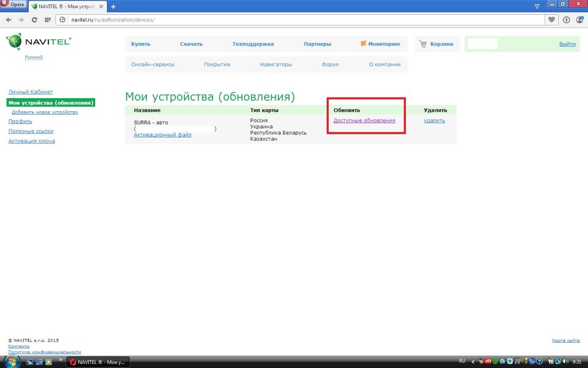Screen dimensions: 588x368
Task: Expand quick launch overflow chevron
Action: (x=61, y=360)
